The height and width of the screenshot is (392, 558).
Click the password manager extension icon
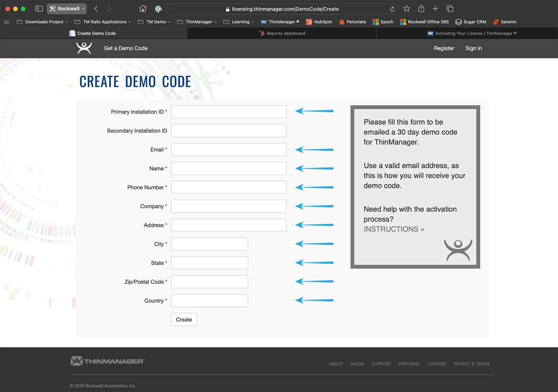158,9
